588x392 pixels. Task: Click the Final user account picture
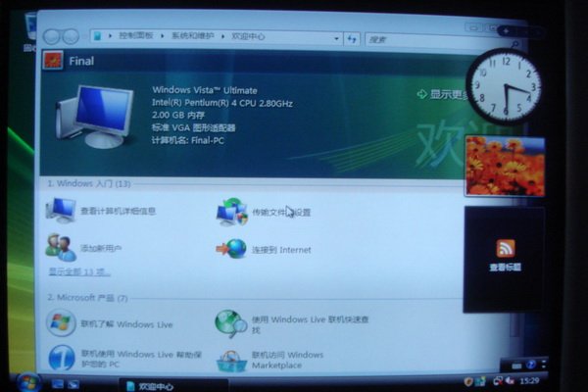tap(53, 60)
